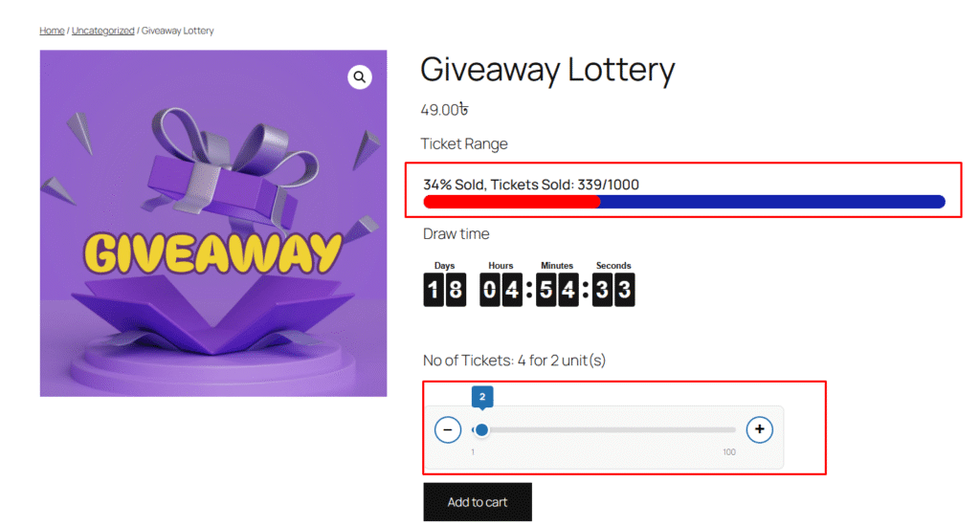Screen dimensions: 980x526
Task: Click the Days countdown digits
Action: click(x=445, y=289)
